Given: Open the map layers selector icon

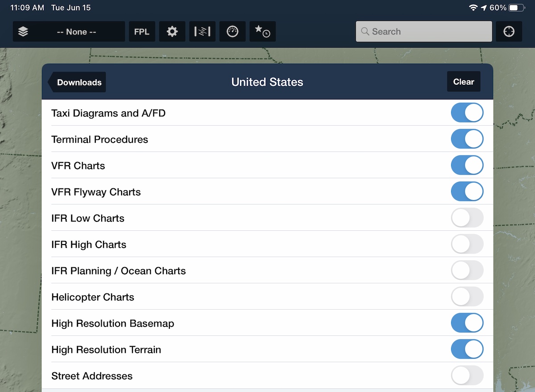Looking at the screenshot, I should click(23, 32).
